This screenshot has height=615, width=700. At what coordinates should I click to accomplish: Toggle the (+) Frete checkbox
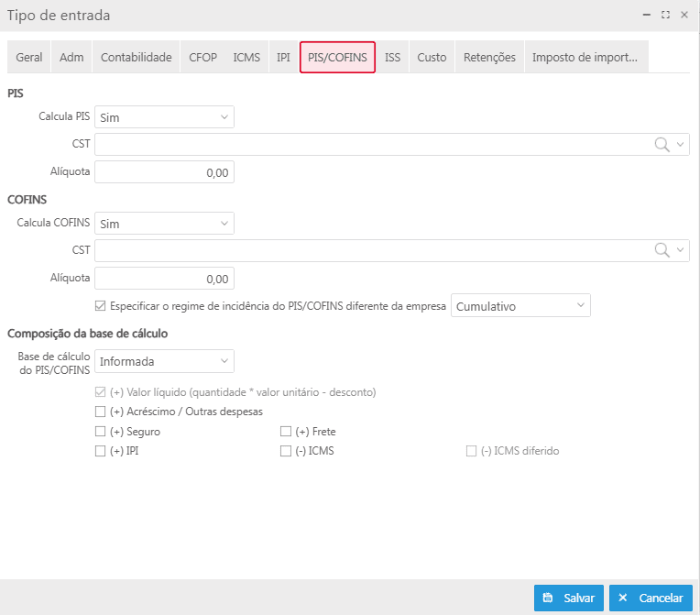(x=286, y=432)
